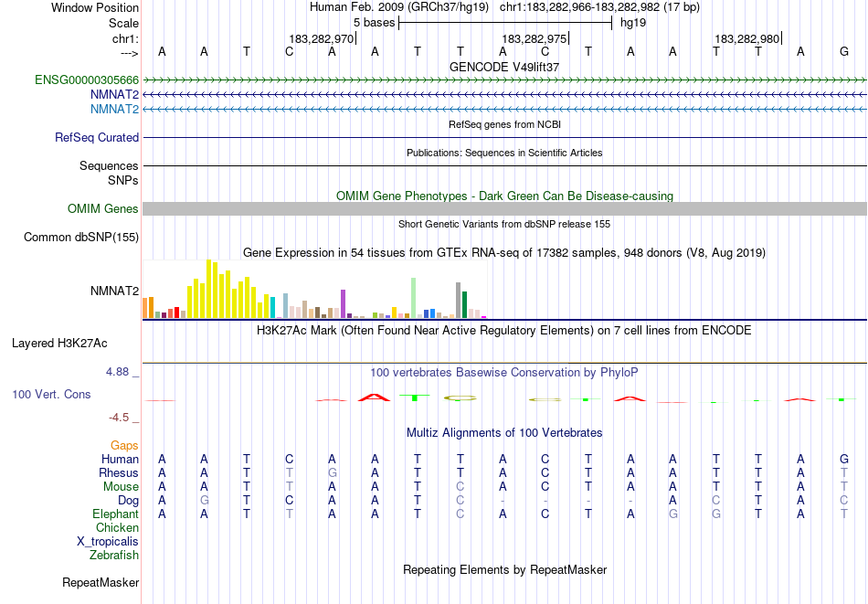Click the RepeatMasker track label
868x604 pixels.
tap(101, 583)
